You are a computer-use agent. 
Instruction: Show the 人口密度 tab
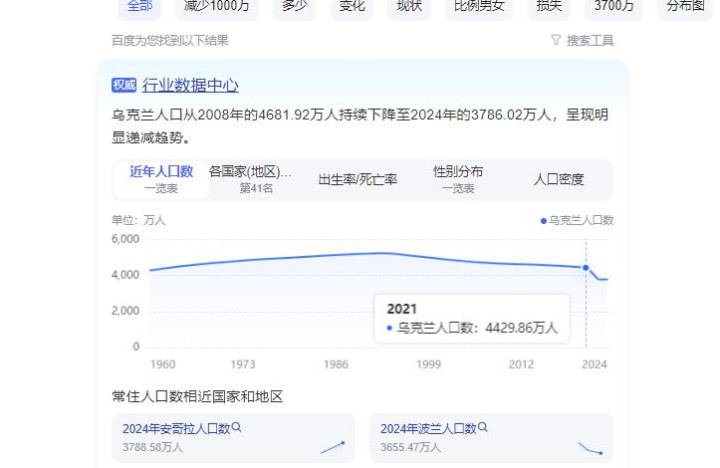tap(559, 179)
